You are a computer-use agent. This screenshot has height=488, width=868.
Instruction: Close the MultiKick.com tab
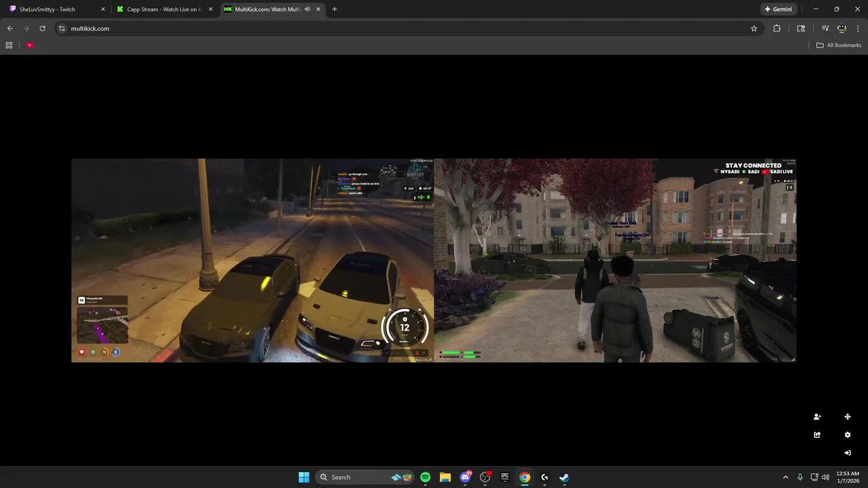318,9
